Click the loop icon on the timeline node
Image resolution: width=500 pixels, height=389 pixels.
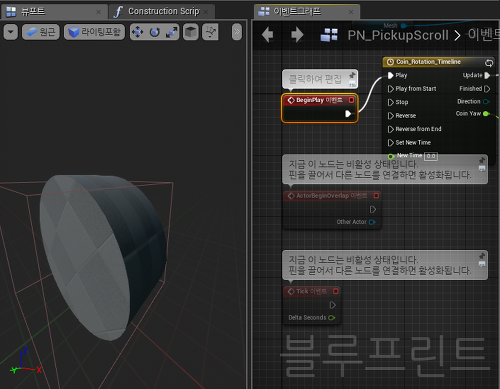tap(489, 62)
